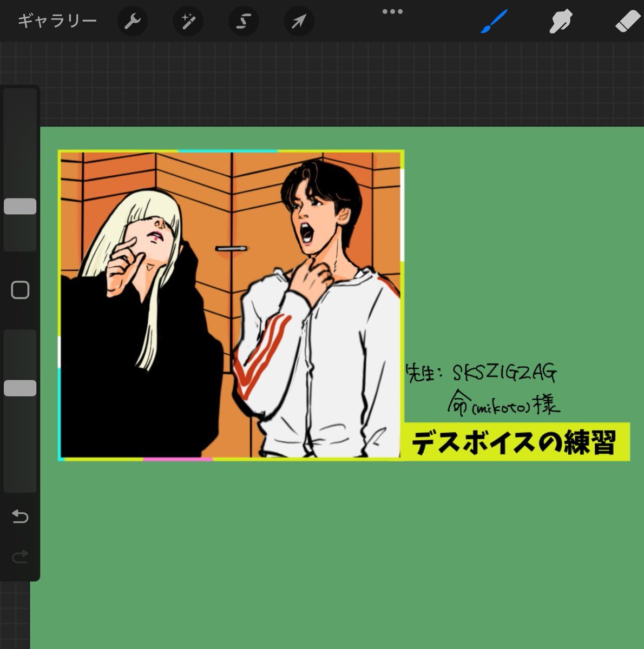Select the blue Brush tool
This screenshot has width=644, height=649.
(x=494, y=22)
